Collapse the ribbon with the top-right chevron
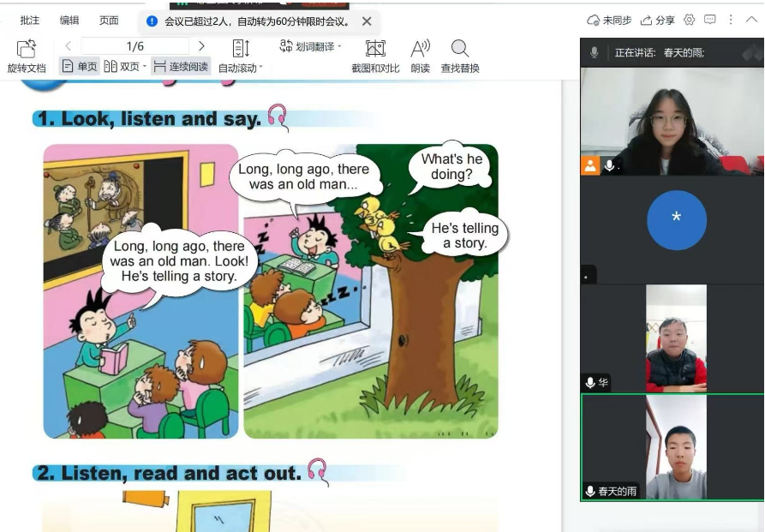 [752, 20]
